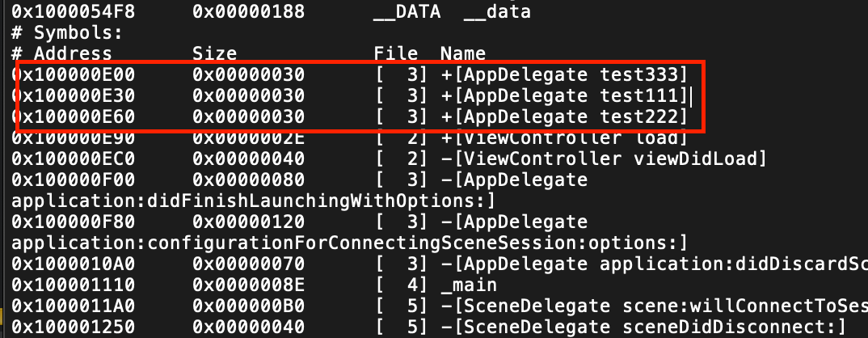The image size is (868, 338).
Task: Click address 0x1000010A0 in the list
Action: point(74,264)
